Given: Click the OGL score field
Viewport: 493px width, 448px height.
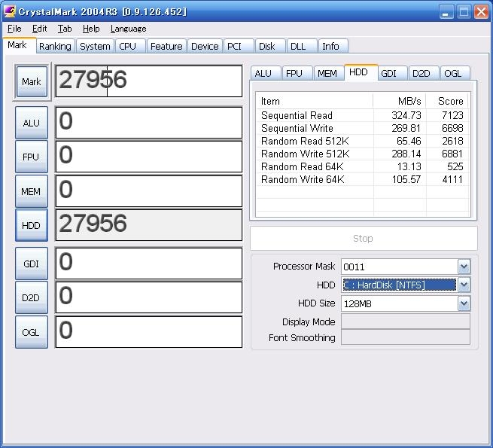Looking at the screenshot, I should [x=149, y=332].
